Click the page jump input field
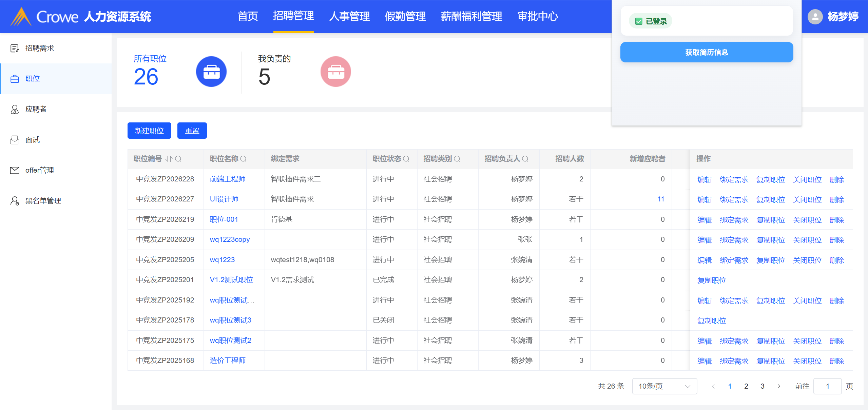Viewport: 868px width, 410px height. 827,386
